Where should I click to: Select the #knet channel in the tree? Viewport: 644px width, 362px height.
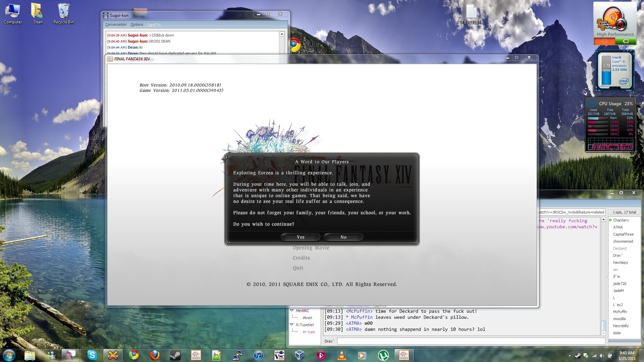307,318
